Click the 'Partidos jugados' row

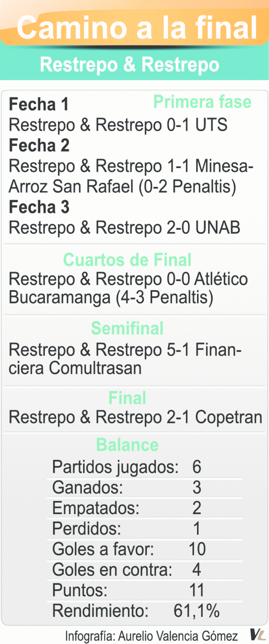[126, 467]
